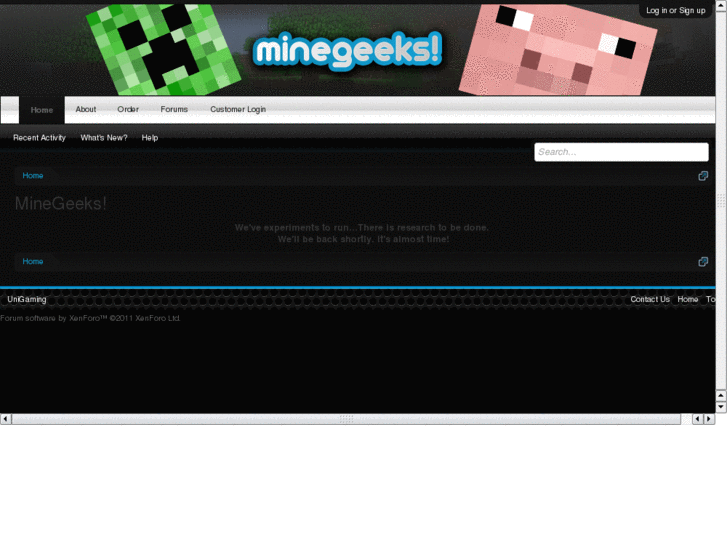Click the vertical scrollbar down arrow
Screen dimensions: 727x545
721,407
